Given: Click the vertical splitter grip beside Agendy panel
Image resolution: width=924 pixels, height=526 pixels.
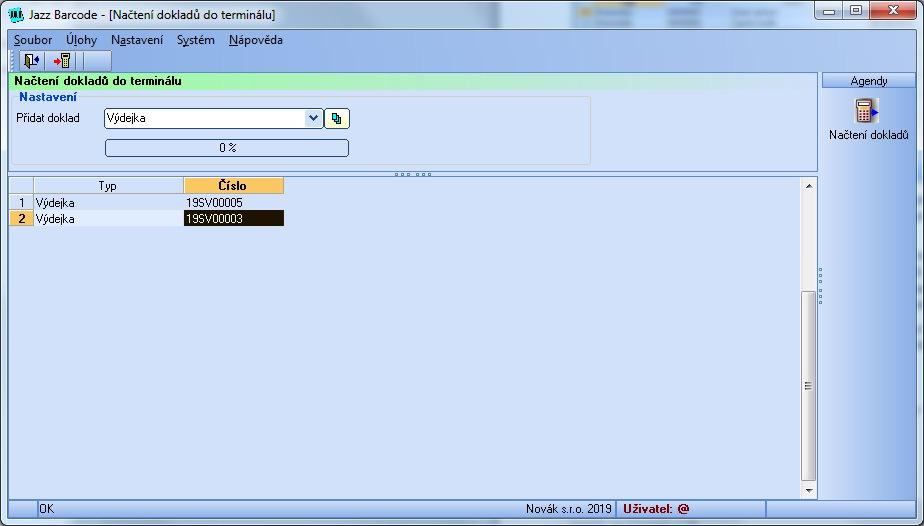Looking at the screenshot, I should (820, 286).
